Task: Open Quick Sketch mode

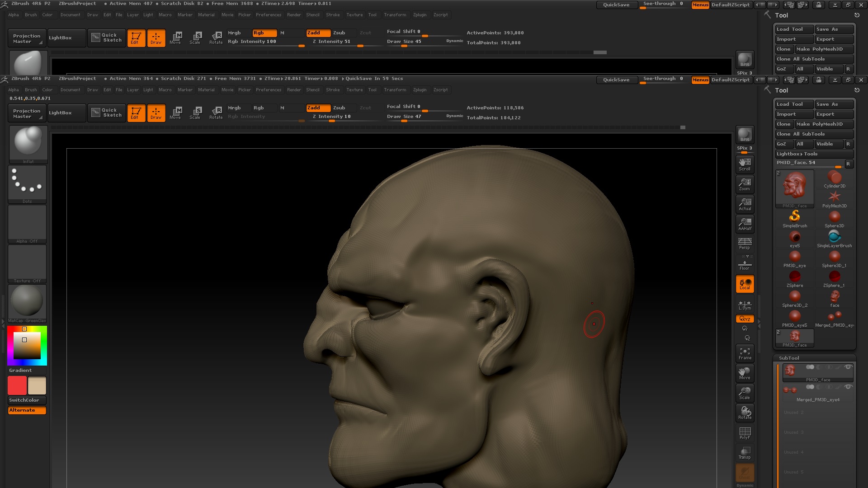Action: tap(106, 113)
